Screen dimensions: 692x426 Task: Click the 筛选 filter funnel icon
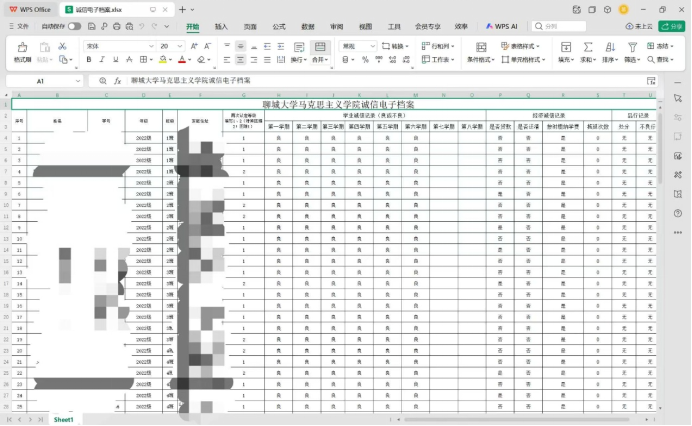coord(631,47)
